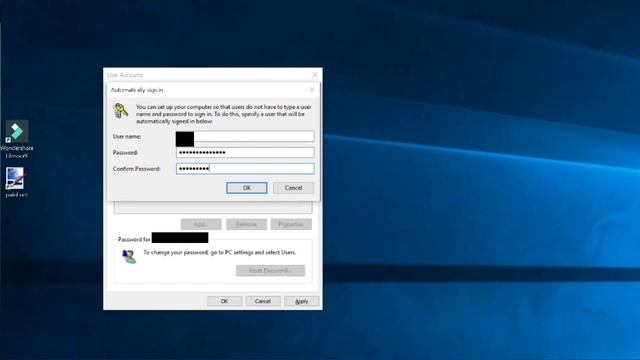The height and width of the screenshot is (360, 640).
Task: Close the Automatically sign in dialog
Action: click(312, 89)
